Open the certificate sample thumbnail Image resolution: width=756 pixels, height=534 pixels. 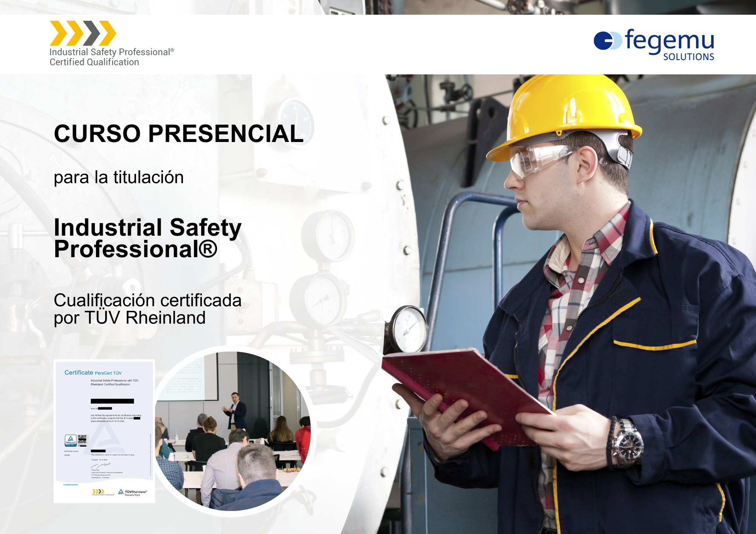(104, 431)
